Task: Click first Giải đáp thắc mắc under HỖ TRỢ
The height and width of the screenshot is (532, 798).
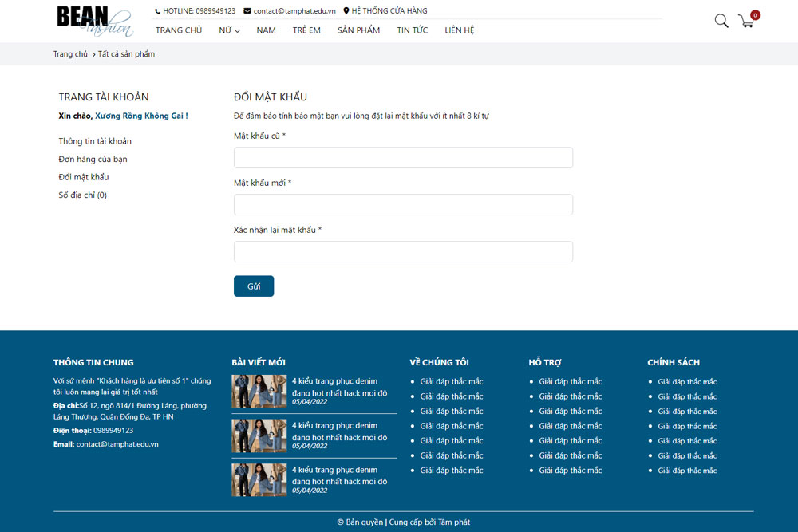Action: 570,382
